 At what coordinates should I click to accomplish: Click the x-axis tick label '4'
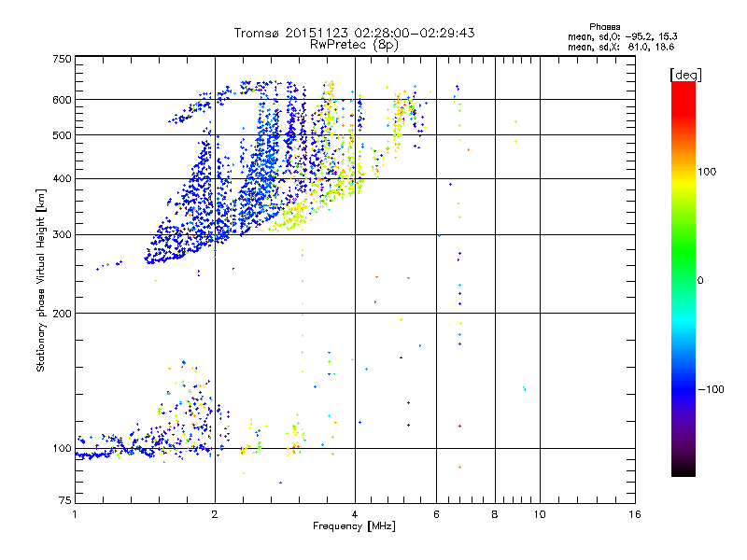pyautogui.click(x=355, y=514)
